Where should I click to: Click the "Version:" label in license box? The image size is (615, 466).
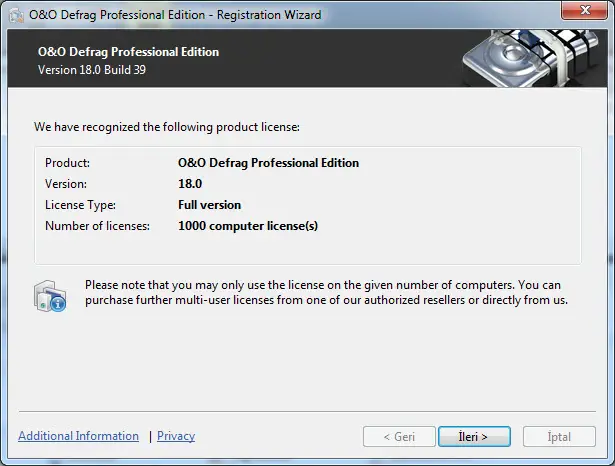tap(66, 184)
